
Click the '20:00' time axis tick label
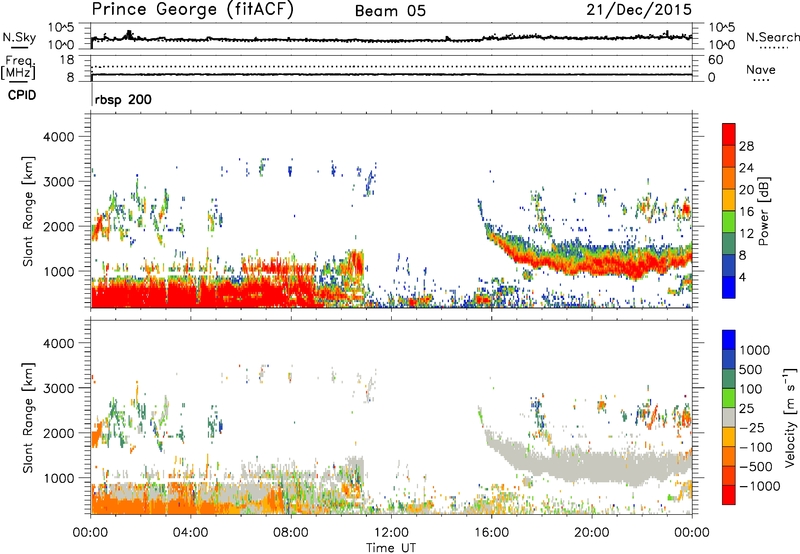coord(592,533)
